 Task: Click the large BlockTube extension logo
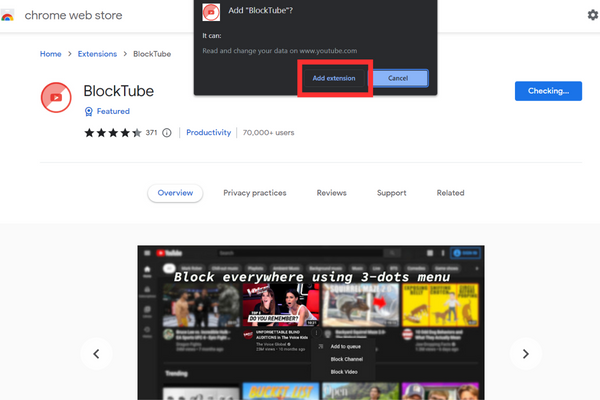tap(56, 97)
